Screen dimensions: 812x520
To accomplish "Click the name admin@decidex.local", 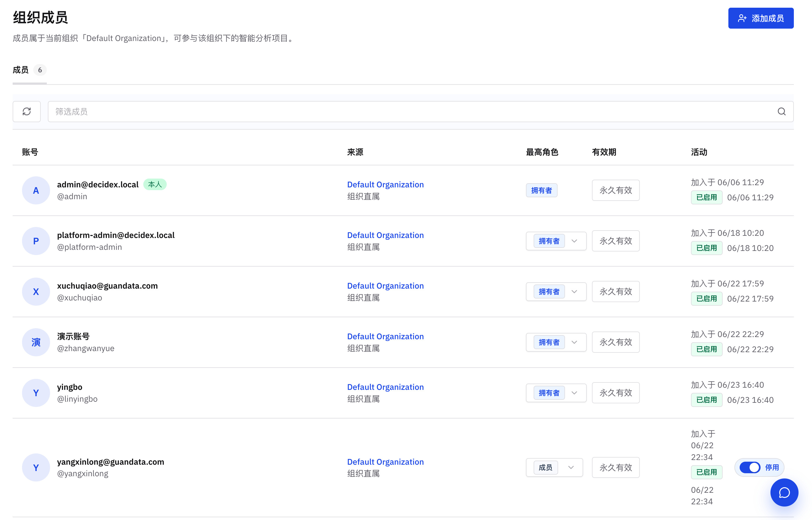I will coord(98,184).
